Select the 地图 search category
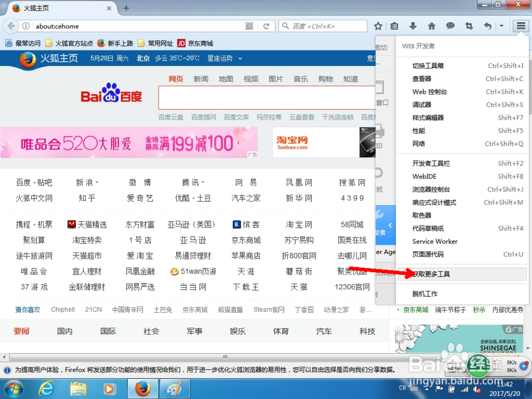532x399 pixels. pos(226,79)
